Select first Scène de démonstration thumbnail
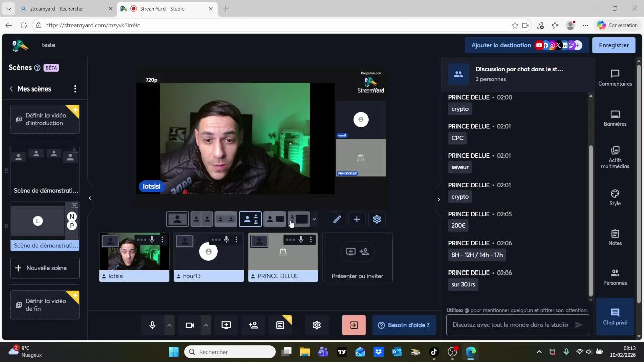644x362 pixels. 45,171
